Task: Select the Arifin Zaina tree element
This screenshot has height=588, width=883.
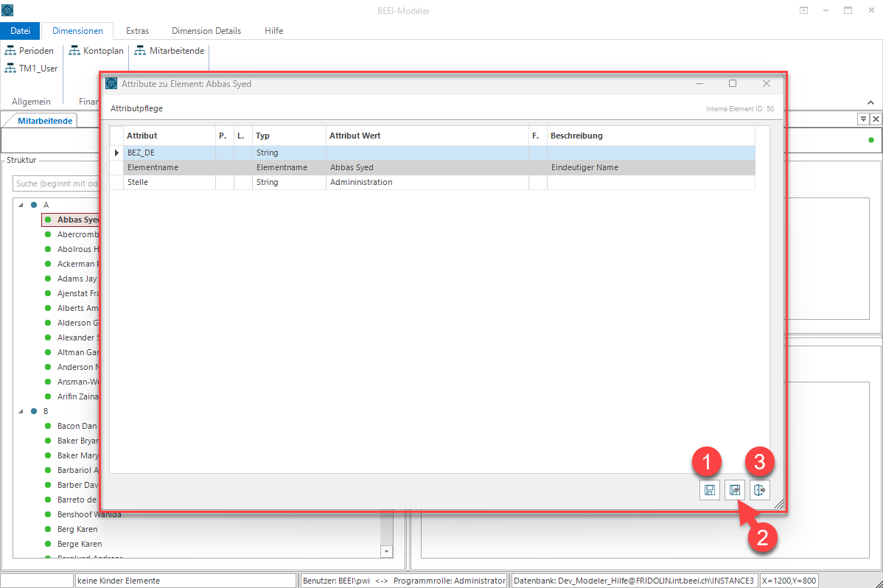Action: click(x=77, y=396)
